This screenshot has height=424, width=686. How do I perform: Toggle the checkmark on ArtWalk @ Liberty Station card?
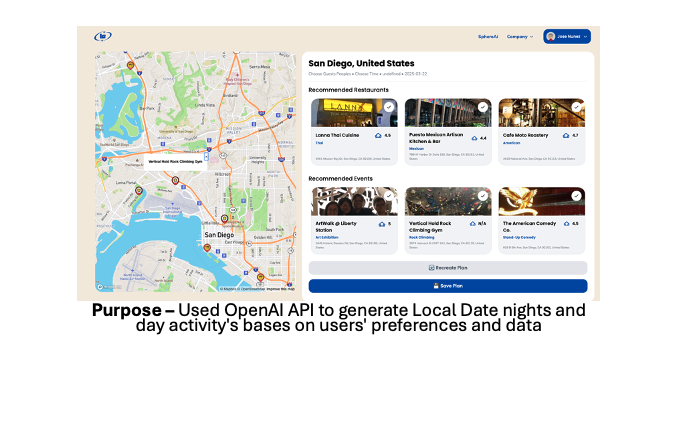pyautogui.click(x=388, y=196)
